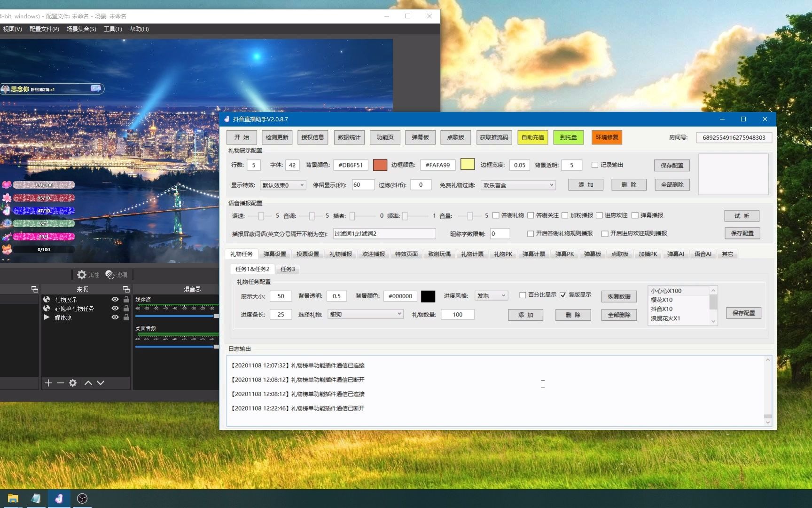Click the black task background color swatch
This screenshot has width=812, height=508.
[x=428, y=296]
